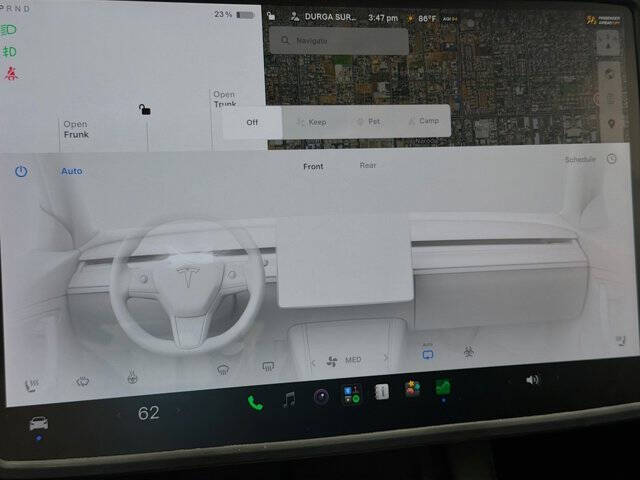The image size is (640, 480).
Task: Select Keep climate mode
Action: [312, 122]
